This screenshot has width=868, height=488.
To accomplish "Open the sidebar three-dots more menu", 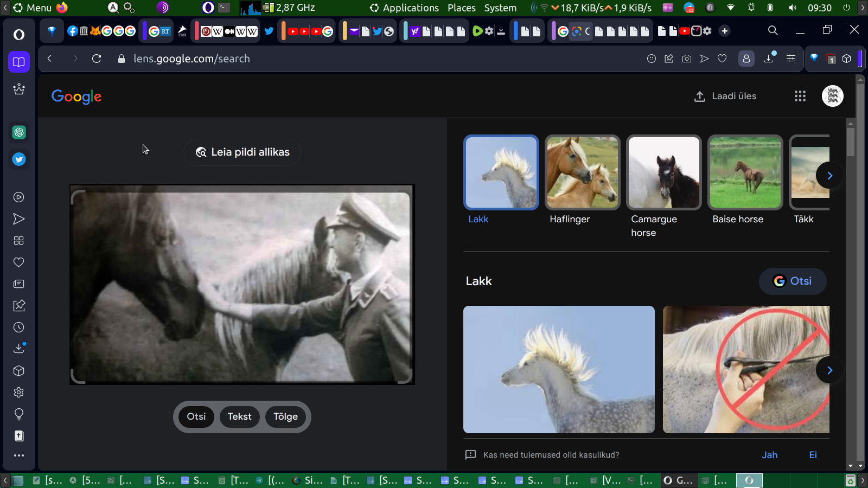I will (x=19, y=455).
